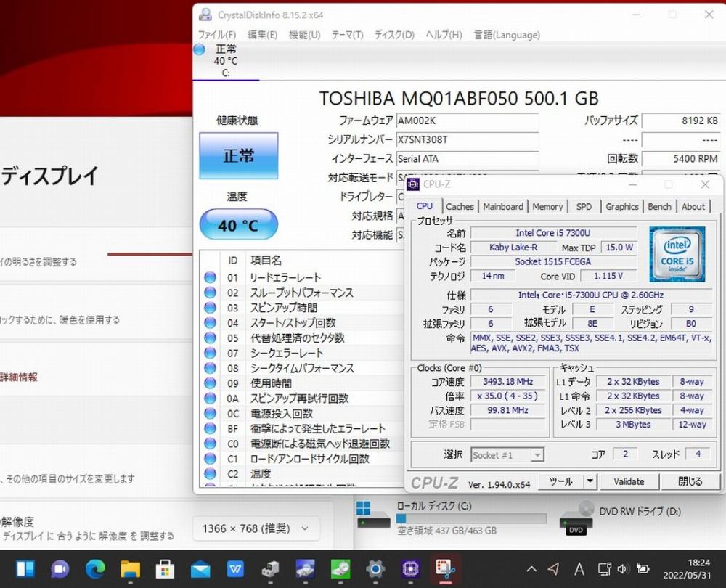
Task: Open the 1366 × 768 resolution dropdown
Action: (x=256, y=528)
